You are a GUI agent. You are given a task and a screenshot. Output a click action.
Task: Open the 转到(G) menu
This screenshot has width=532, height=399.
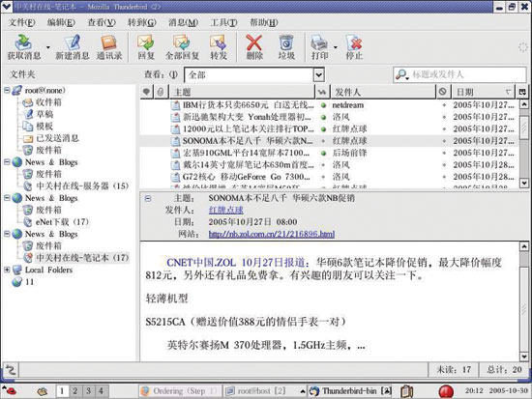(x=142, y=22)
